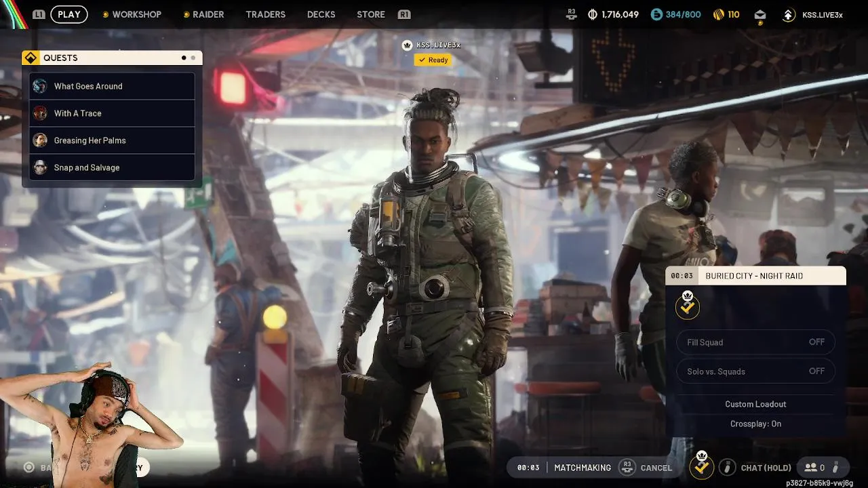Click the Greasing Her Palms trader portrait
Image resolution: width=868 pixels, height=488 pixels.
pos(41,140)
